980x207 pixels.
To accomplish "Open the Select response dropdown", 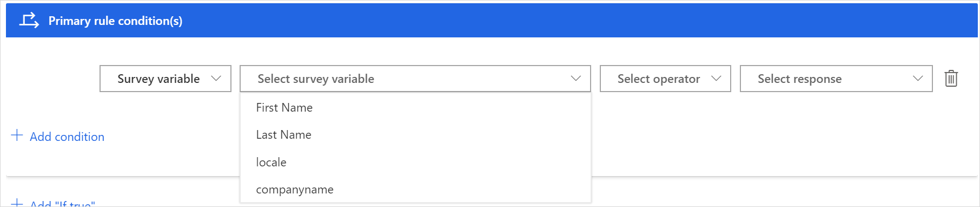I will coord(836,79).
